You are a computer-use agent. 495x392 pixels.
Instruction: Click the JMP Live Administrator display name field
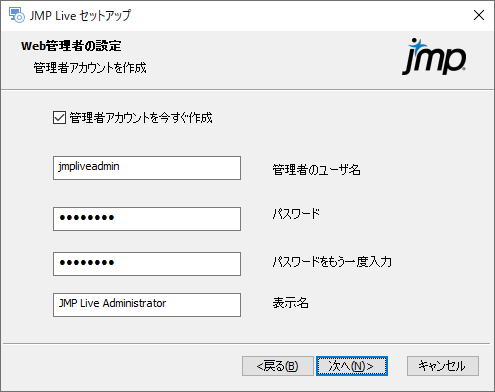tap(147, 305)
